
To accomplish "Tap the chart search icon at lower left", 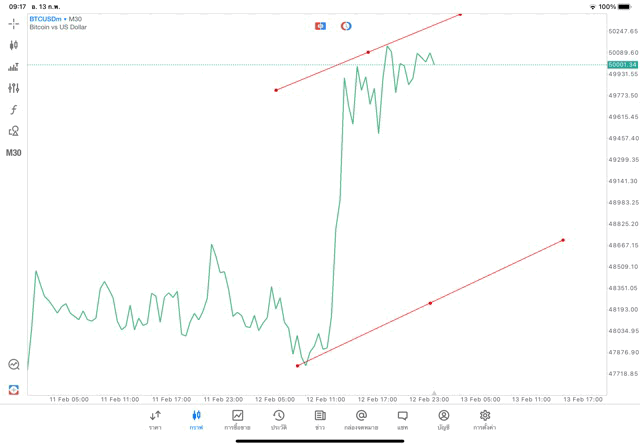I will [x=14, y=365].
